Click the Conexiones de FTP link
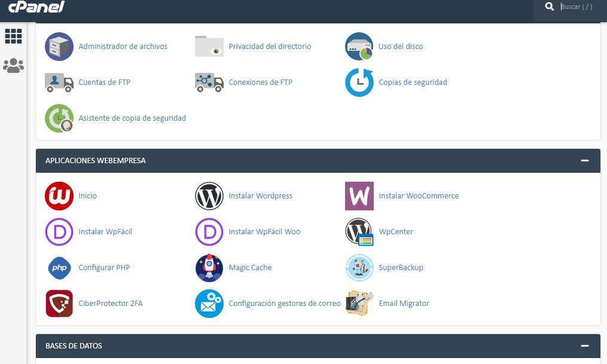Image resolution: width=607 pixels, height=364 pixels. pyautogui.click(x=260, y=82)
